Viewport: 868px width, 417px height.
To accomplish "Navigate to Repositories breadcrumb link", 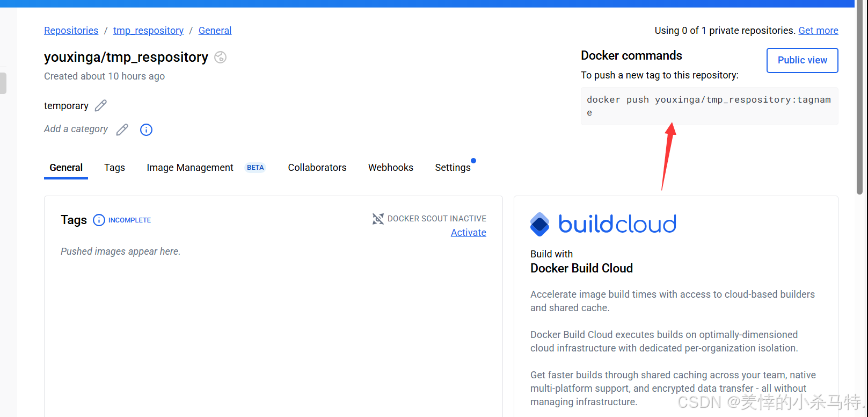I will (71, 31).
